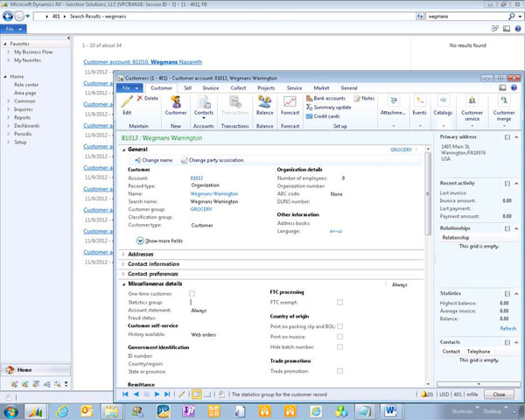
Task: Open the Forecast chart icon
Action: tap(290, 101)
